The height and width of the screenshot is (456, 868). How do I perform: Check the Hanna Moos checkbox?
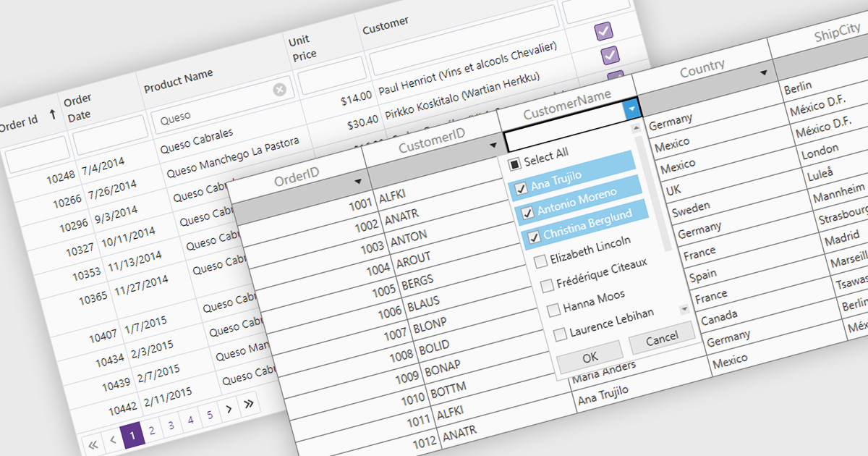(x=553, y=310)
